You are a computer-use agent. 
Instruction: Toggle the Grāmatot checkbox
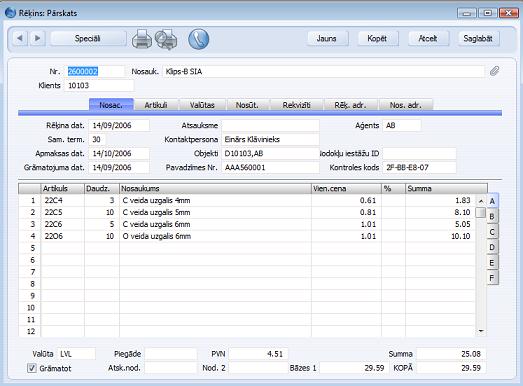(32, 368)
